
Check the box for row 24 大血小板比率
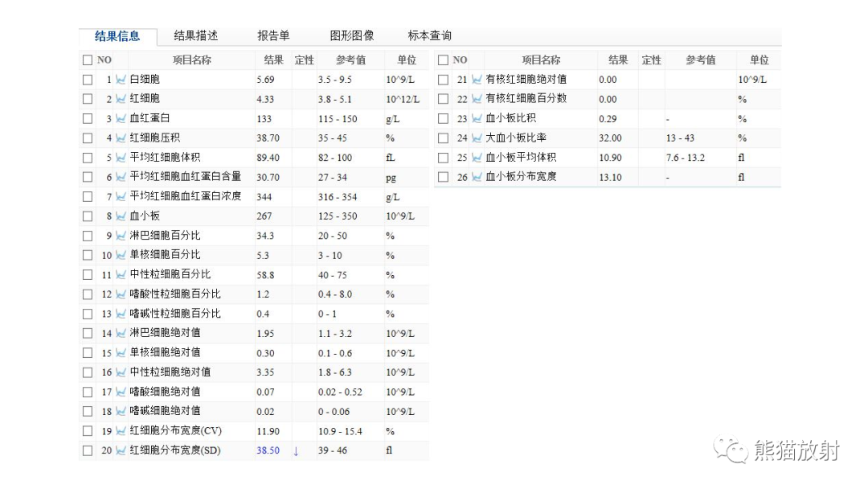(443, 138)
